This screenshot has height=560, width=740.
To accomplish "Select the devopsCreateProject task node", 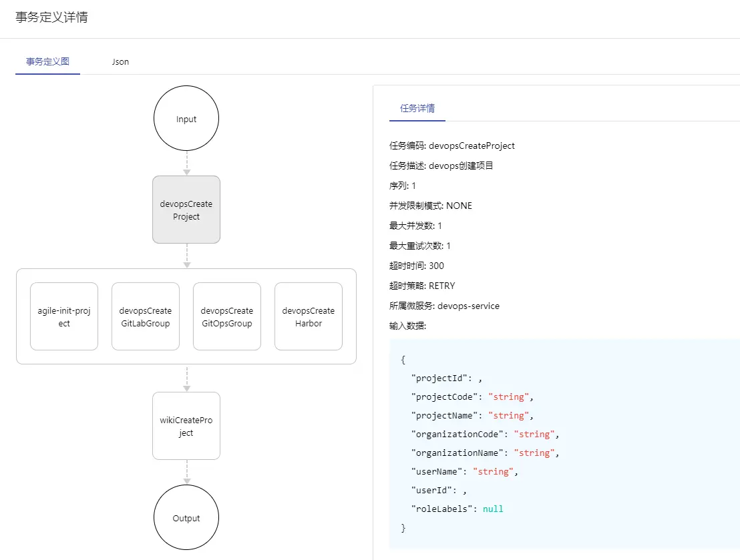I will (186, 210).
